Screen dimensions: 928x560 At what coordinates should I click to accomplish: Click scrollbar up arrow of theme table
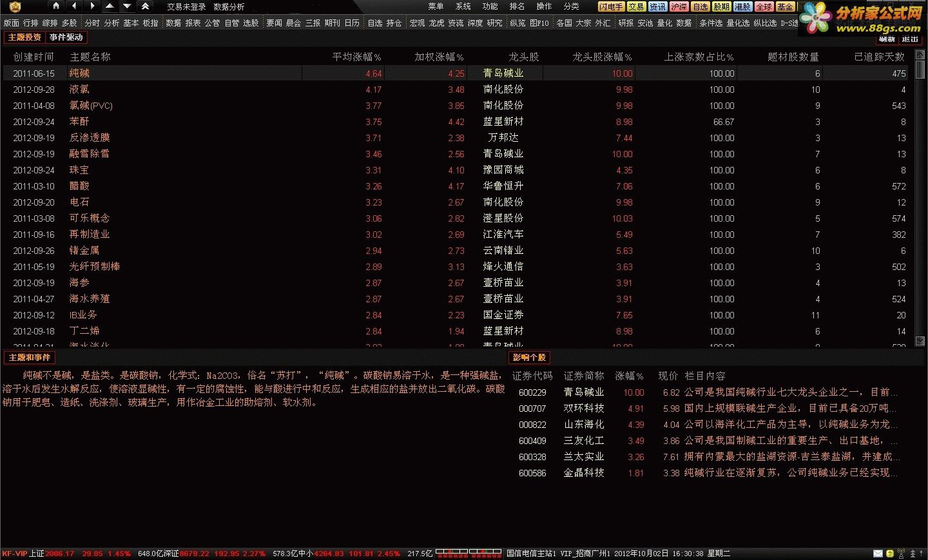click(x=920, y=55)
